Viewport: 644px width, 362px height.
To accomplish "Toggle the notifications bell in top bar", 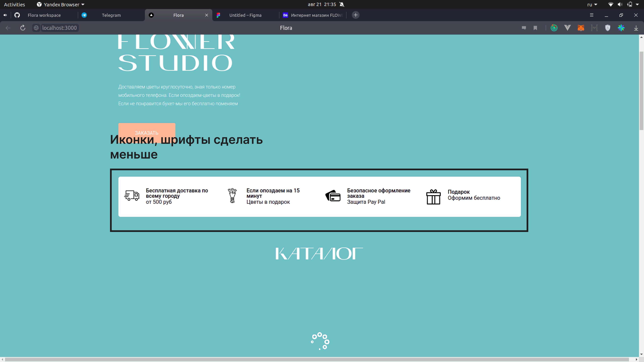I will [x=342, y=5].
